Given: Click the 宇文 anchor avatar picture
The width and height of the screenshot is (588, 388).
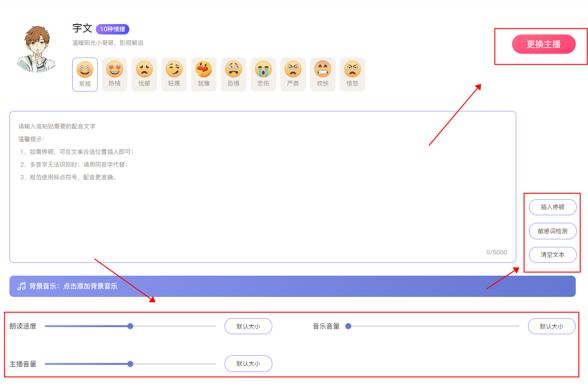Looking at the screenshot, I should [x=36, y=49].
